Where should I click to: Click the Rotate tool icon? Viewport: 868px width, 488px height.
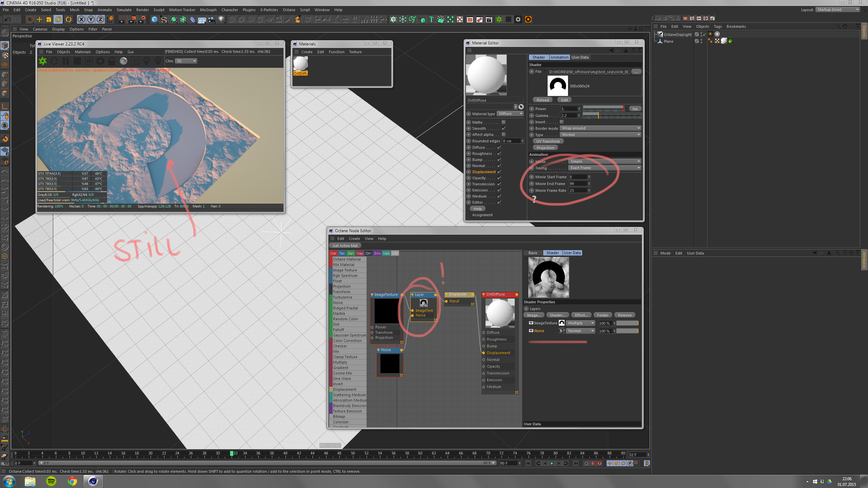(58, 20)
